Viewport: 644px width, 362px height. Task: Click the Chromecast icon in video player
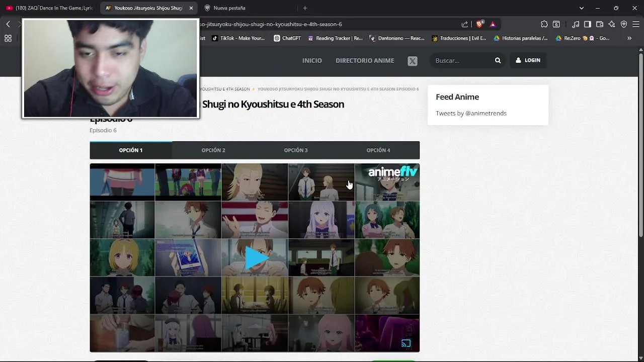[x=406, y=343]
